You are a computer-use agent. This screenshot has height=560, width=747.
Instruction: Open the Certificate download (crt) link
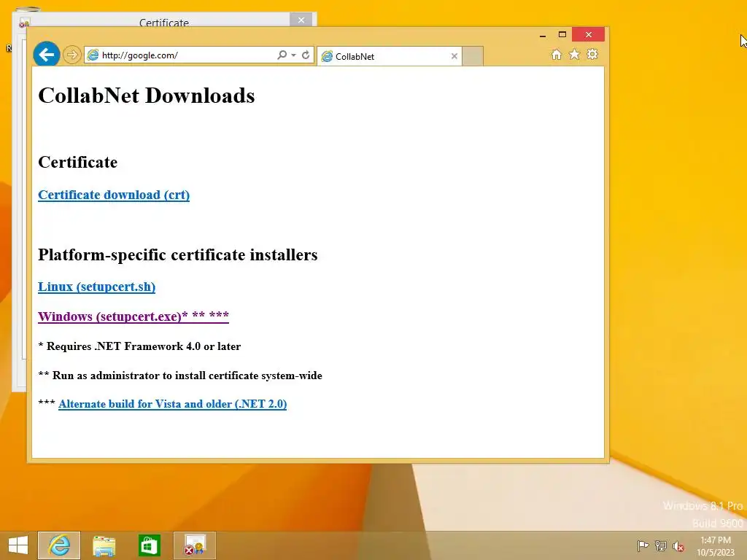tap(114, 195)
